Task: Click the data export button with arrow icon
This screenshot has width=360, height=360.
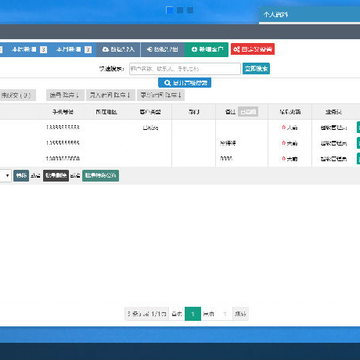Action: pos(163,49)
